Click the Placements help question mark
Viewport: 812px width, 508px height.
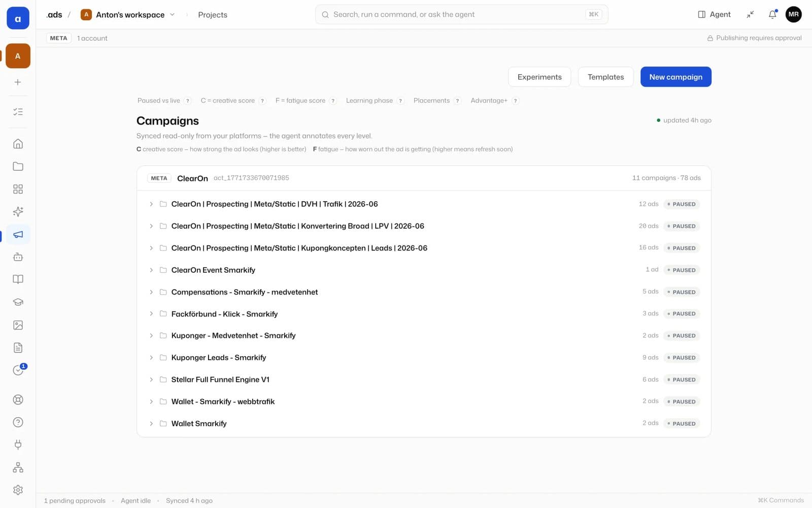pyautogui.click(x=457, y=101)
